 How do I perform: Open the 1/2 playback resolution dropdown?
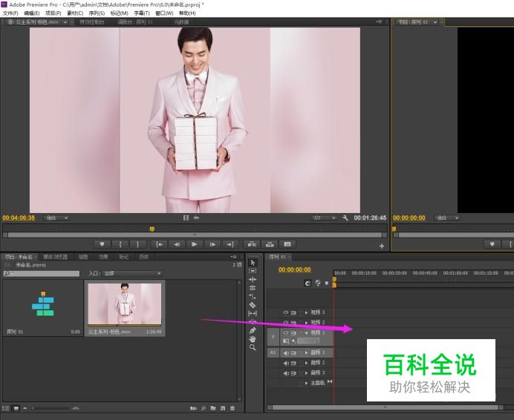324,218
